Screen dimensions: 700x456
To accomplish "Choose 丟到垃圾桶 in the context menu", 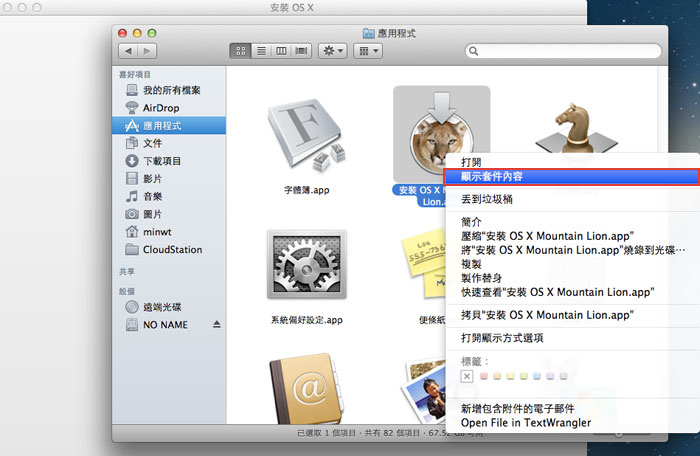I will [x=573, y=199].
